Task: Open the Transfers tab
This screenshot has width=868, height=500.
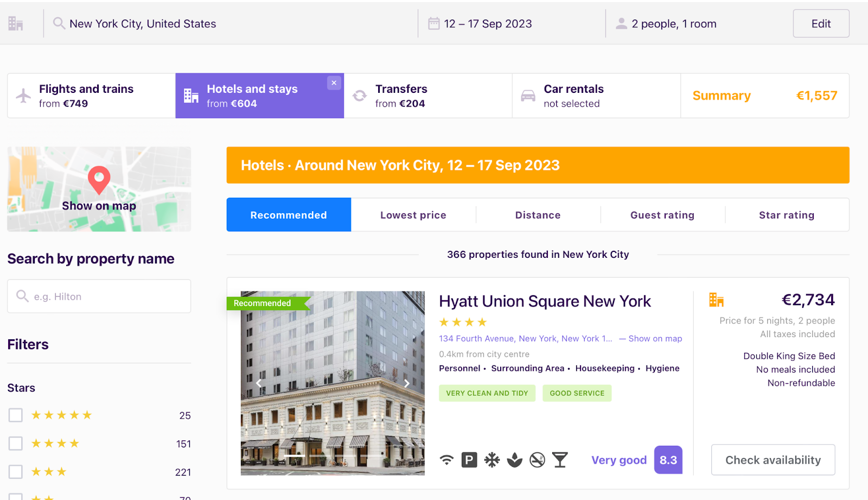Action: pos(428,96)
